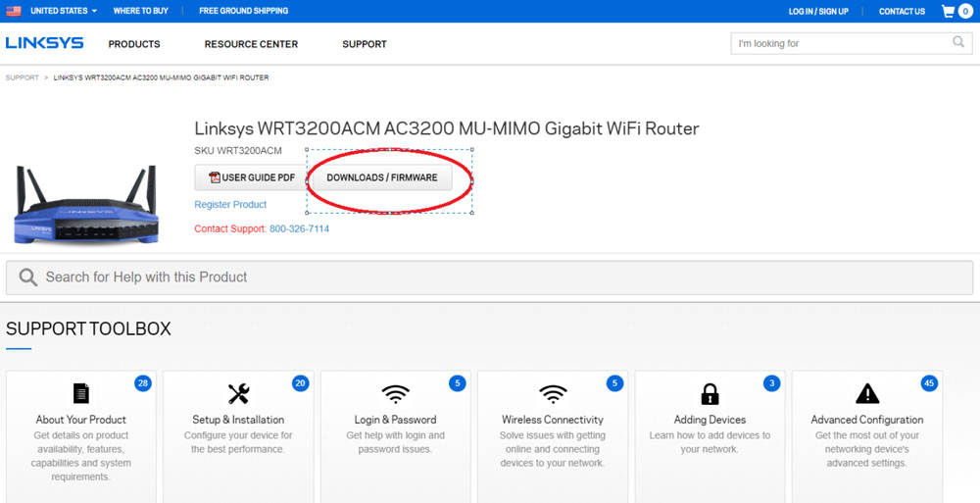Viewport: 980px width, 503px height.
Task: Click the WRT3200ACM router product image
Action: tap(86, 204)
